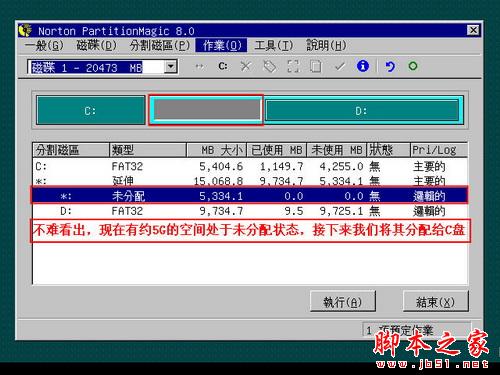Click the pending operations status bar field
Screen dimensions: 500x375
(417, 330)
